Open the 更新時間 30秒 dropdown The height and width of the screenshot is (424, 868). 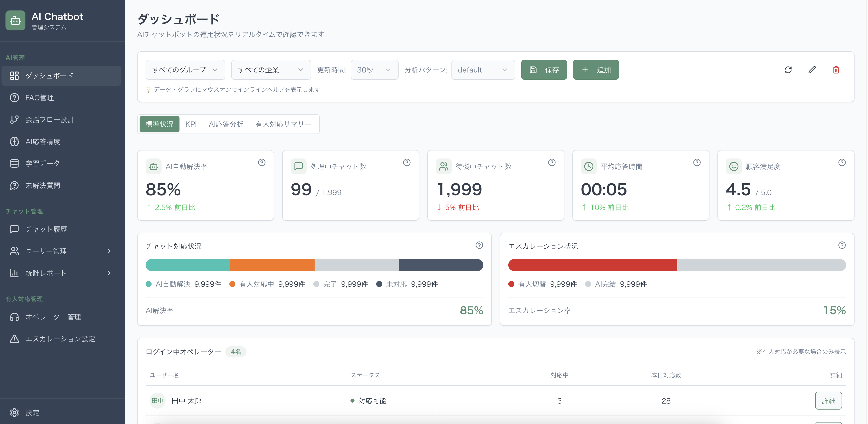374,70
